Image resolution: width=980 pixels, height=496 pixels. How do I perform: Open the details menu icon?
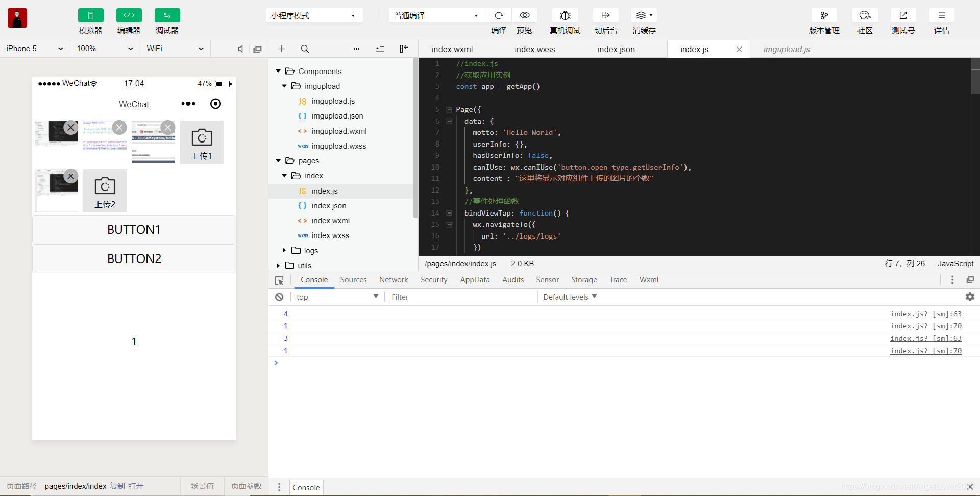click(941, 15)
